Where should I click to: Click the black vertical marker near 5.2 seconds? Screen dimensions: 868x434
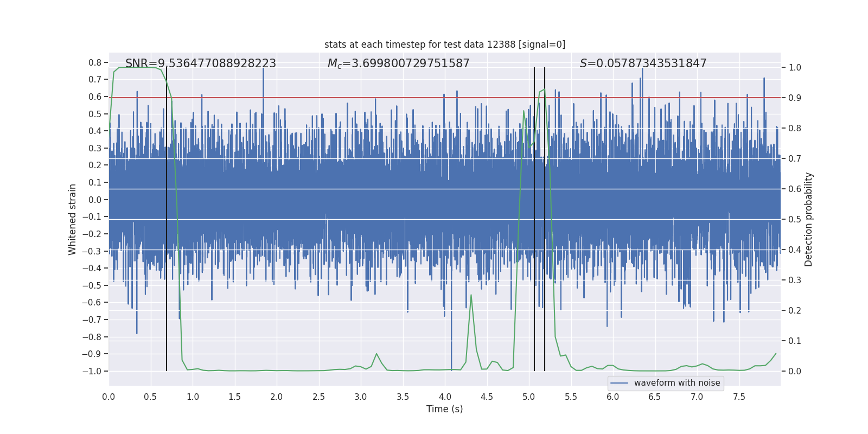coord(545,219)
